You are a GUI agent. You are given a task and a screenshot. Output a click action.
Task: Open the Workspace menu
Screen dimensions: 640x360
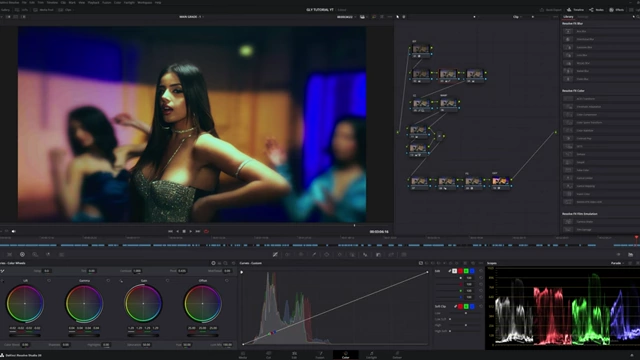click(144, 2)
